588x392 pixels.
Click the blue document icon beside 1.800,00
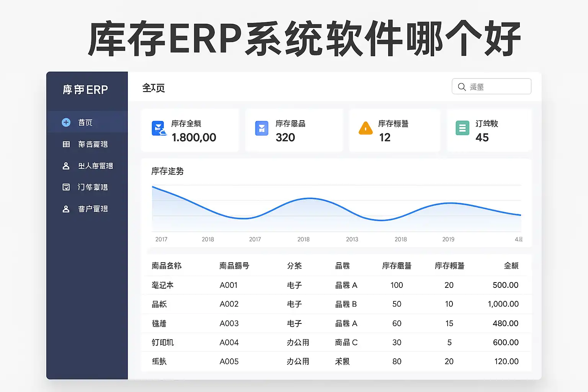click(x=158, y=129)
